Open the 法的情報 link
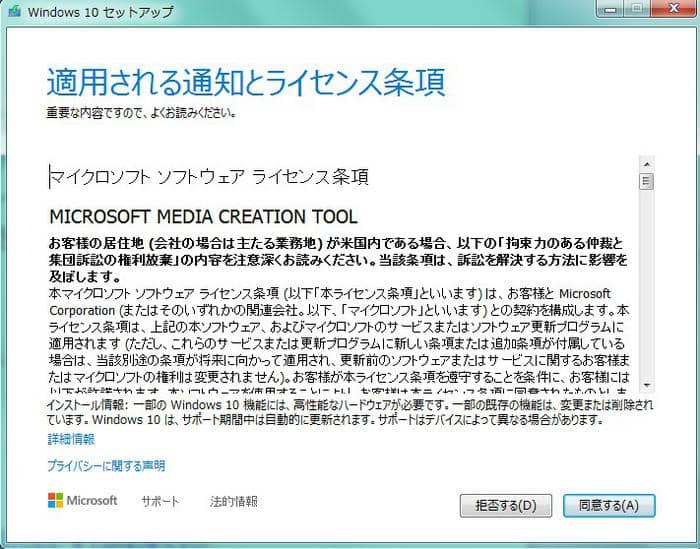This screenshot has width=700, height=549. [233, 501]
